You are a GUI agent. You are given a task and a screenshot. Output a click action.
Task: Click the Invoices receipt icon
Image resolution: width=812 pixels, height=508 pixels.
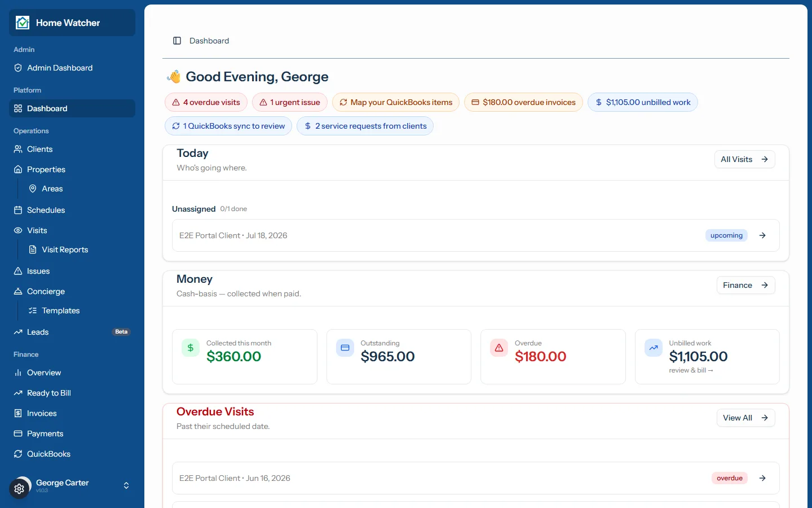click(18, 413)
